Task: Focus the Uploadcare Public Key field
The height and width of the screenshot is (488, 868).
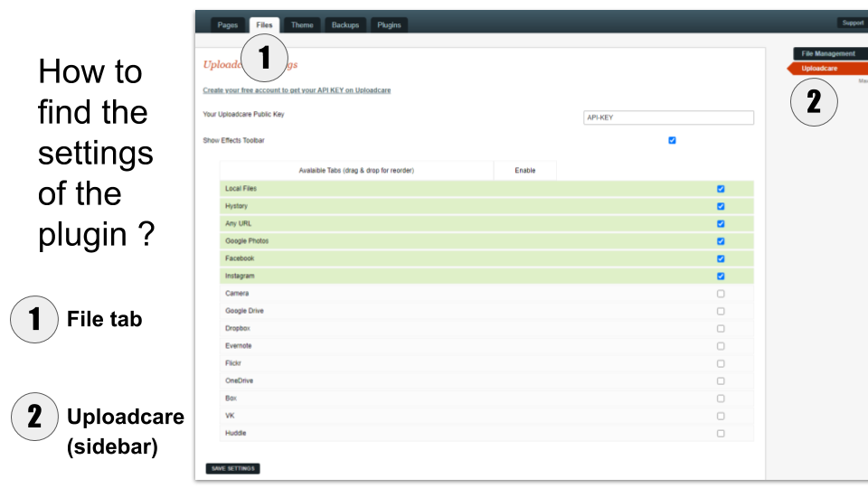Action: click(668, 117)
